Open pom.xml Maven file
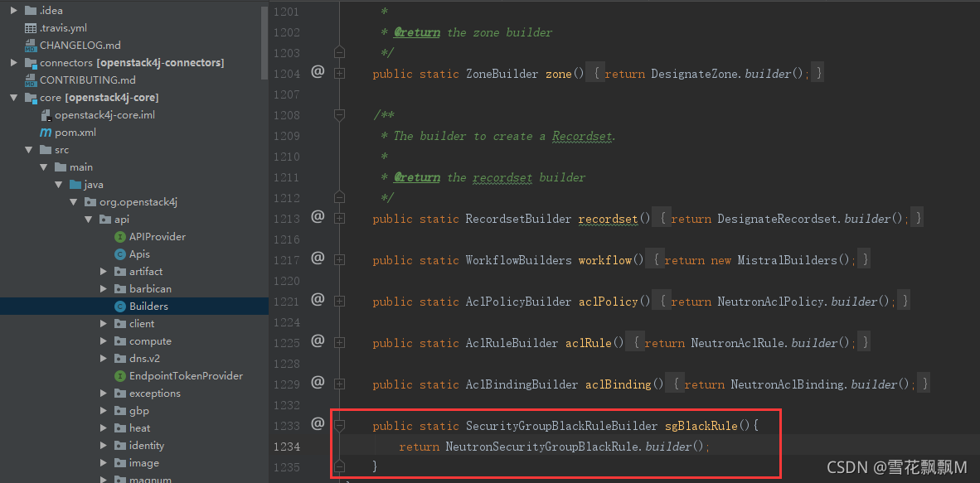The width and height of the screenshot is (980, 483). [75, 133]
